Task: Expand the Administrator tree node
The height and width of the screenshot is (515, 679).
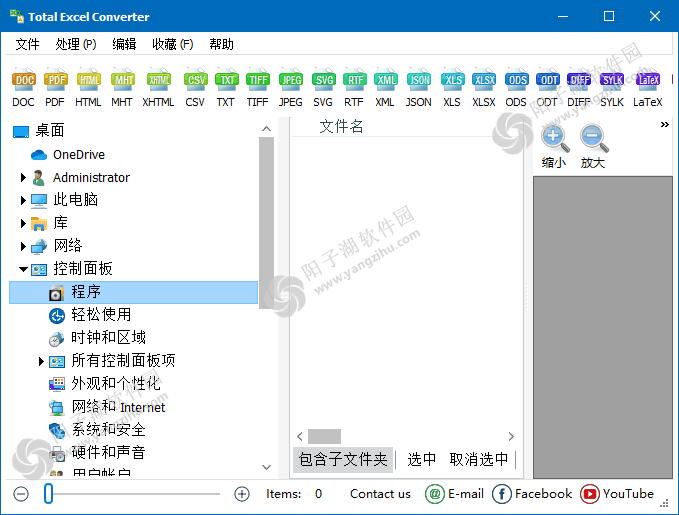Action: [23, 178]
